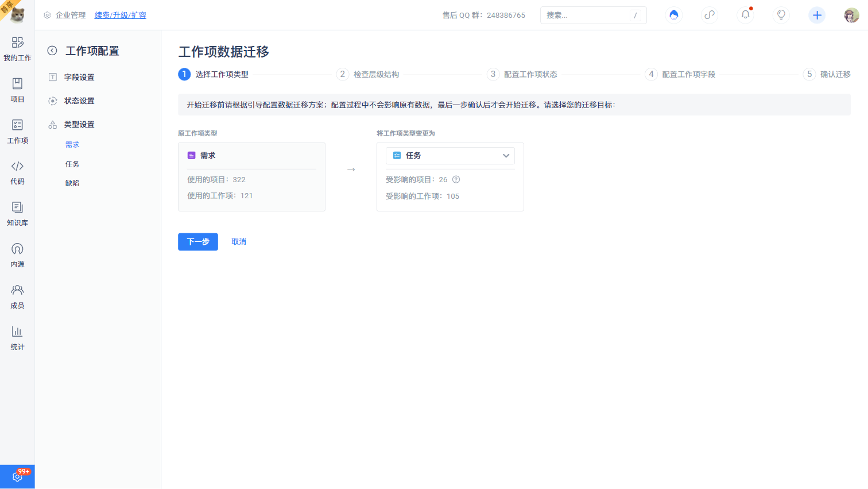Open 字段设置 in configuration menu
This screenshot has width=868, height=489.
[79, 77]
